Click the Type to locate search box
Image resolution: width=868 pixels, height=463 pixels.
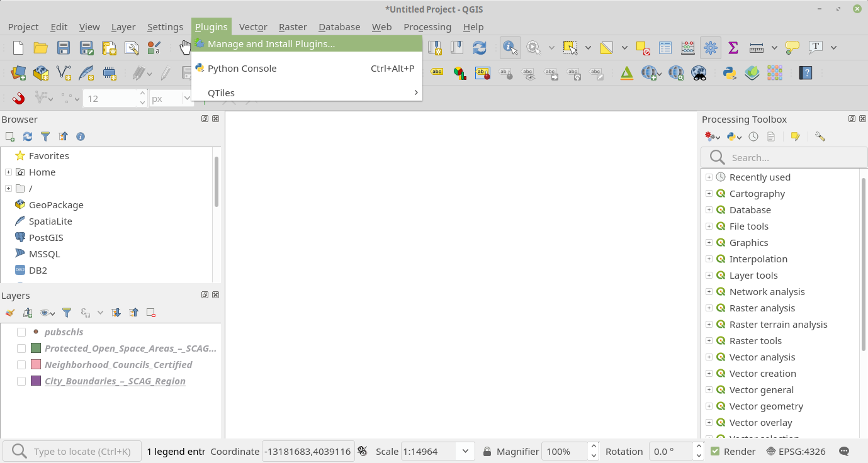point(72,451)
